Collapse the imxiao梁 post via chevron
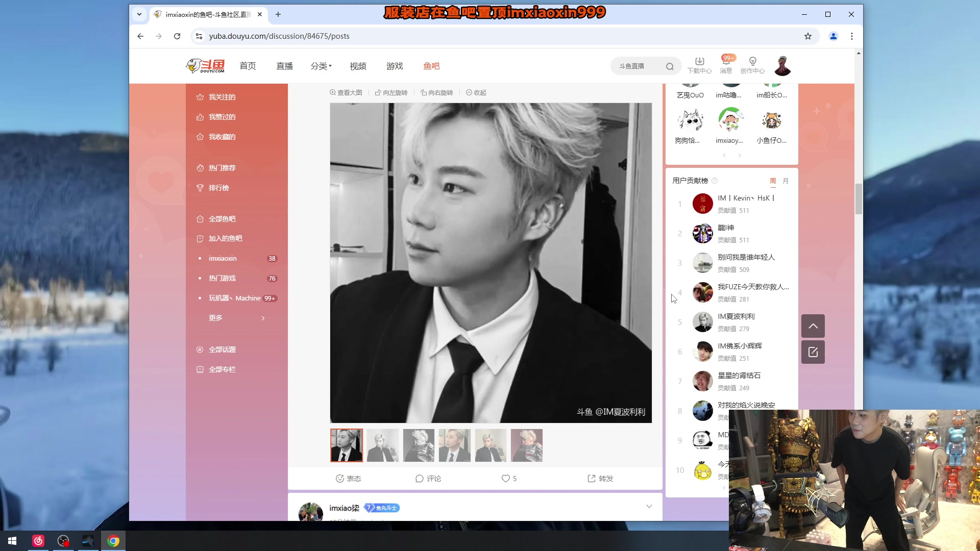The image size is (980, 551). [x=649, y=506]
